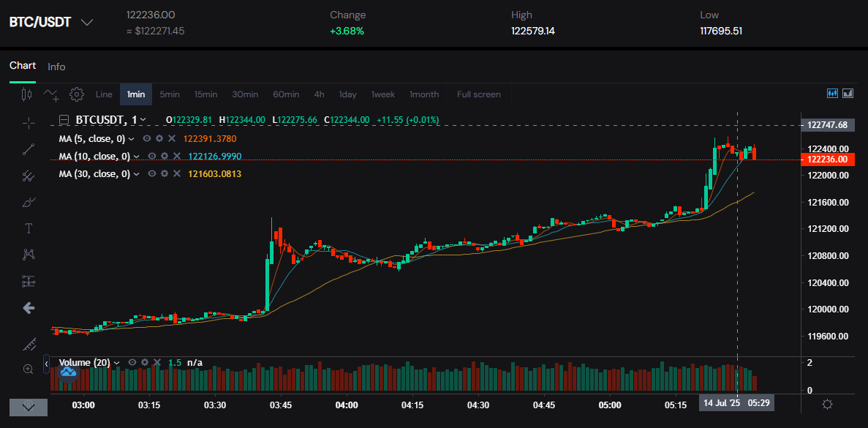Expand the BTCUSDT, 1 legend dropdown
Screen dimensions: 868x428
(143, 119)
